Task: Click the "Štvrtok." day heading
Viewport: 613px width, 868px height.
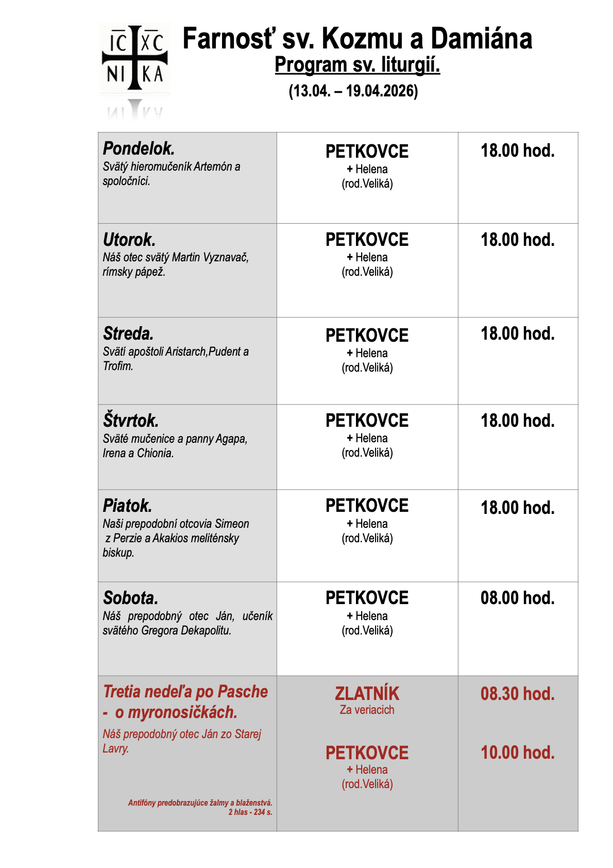Action: pyautogui.click(x=130, y=421)
